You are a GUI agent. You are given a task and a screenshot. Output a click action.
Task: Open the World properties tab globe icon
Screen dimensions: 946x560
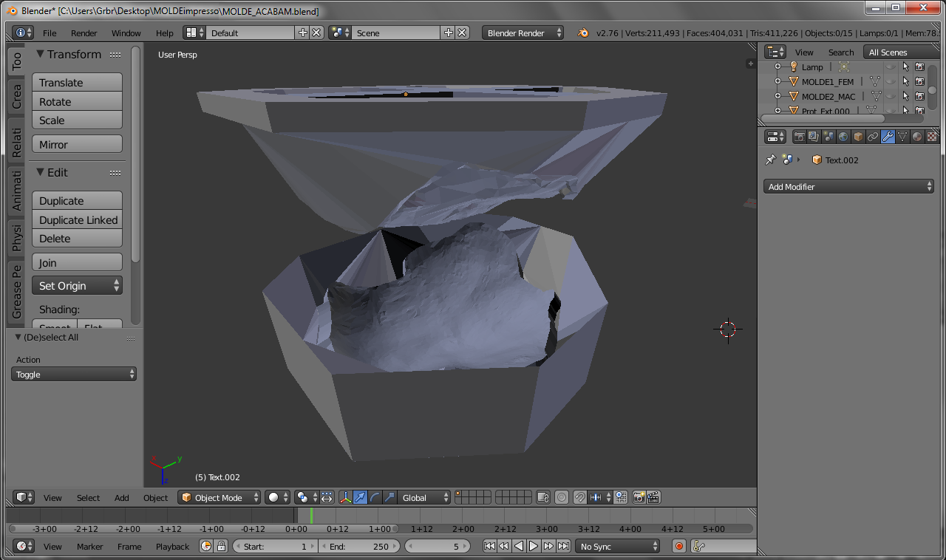coord(843,137)
